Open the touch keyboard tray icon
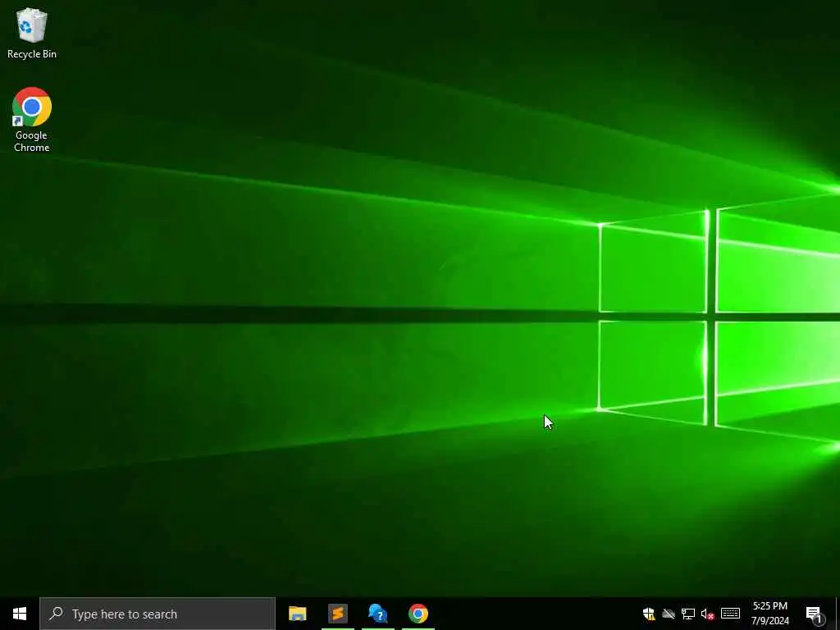Image resolution: width=840 pixels, height=630 pixels. (730, 614)
